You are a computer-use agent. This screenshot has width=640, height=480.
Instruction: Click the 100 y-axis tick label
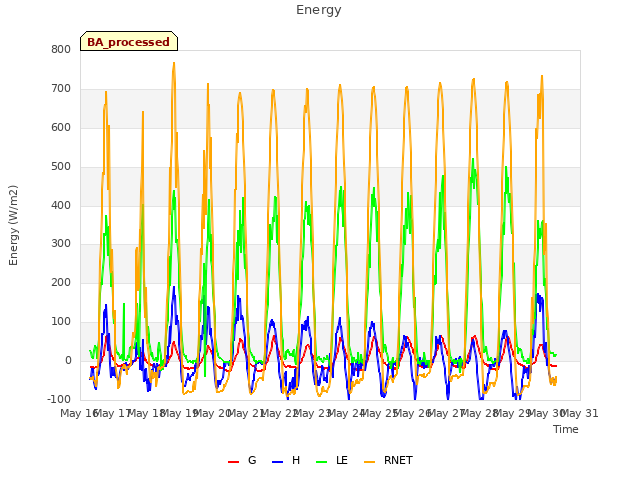tap(61, 322)
